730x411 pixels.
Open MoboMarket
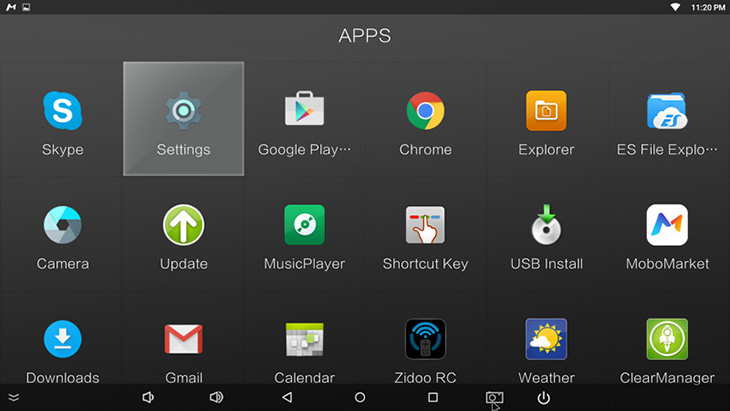coord(667,234)
